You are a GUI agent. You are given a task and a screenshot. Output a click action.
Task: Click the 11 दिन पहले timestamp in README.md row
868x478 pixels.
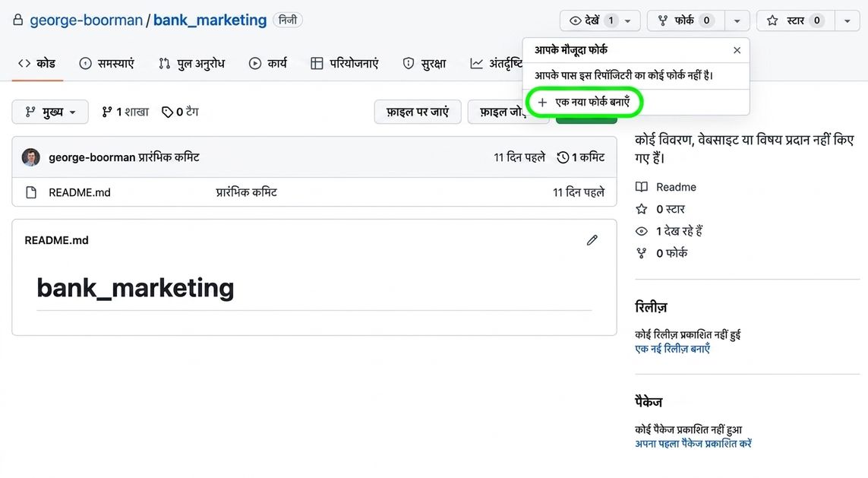(579, 193)
